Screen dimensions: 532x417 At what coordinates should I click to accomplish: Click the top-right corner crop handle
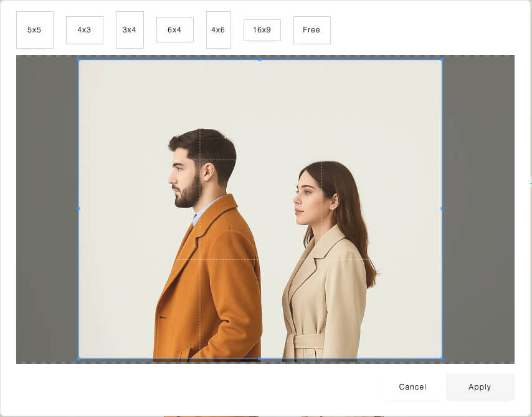point(442,60)
